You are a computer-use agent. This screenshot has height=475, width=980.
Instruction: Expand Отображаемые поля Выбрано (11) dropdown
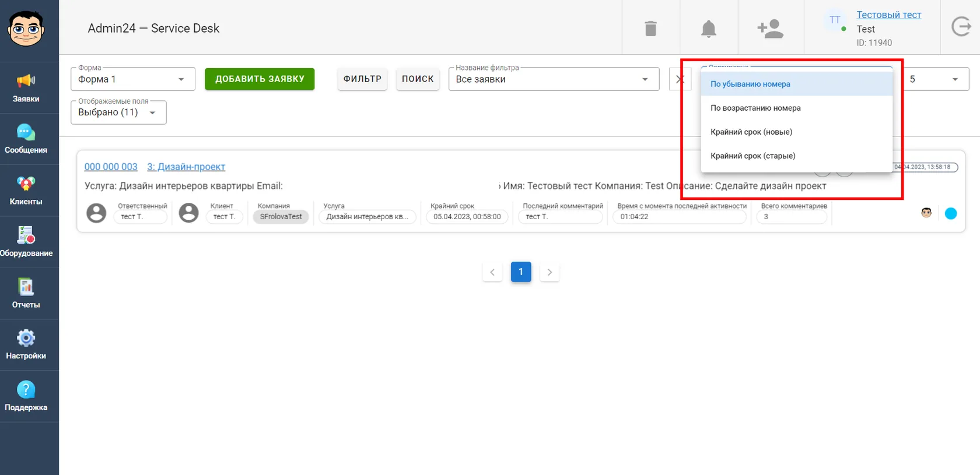pos(118,112)
